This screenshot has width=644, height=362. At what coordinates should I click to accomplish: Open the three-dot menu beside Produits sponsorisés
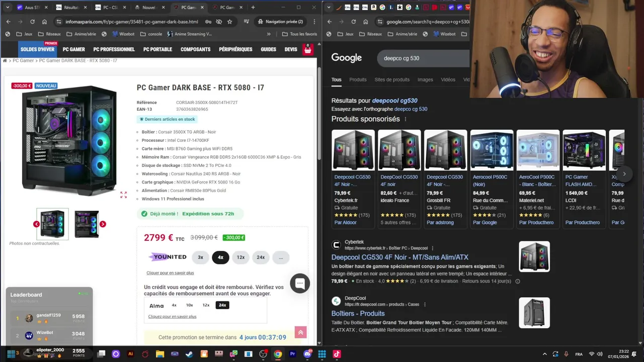[x=406, y=119]
